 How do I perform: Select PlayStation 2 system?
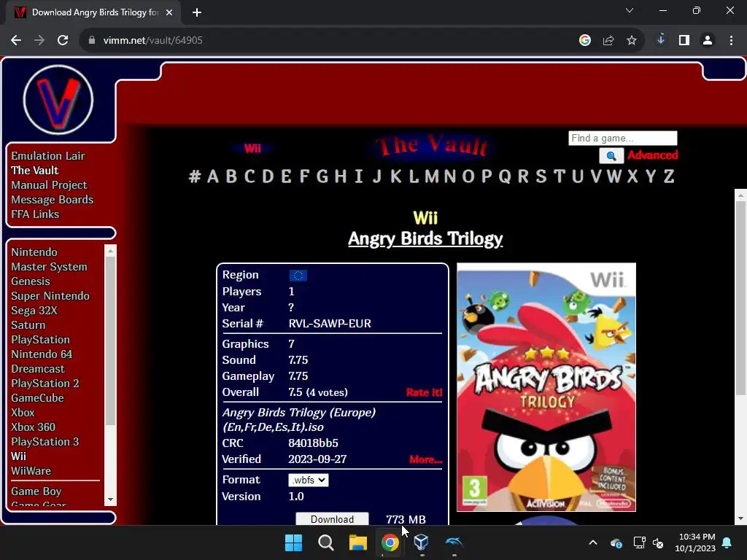45,384
